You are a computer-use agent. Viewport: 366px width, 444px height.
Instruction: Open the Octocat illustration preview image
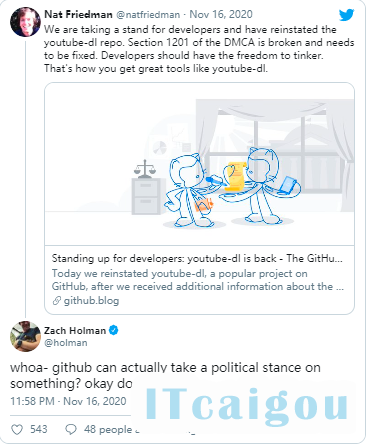(x=199, y=164)
